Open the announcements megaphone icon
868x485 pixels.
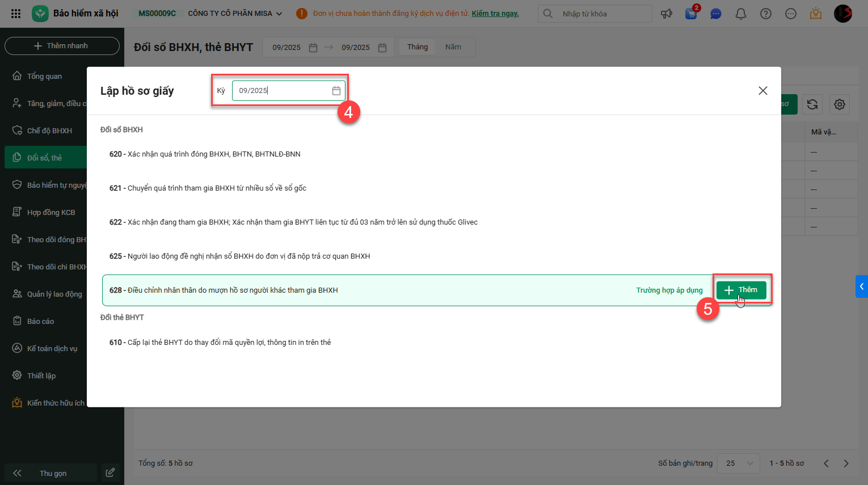click(x=667, y=14)
